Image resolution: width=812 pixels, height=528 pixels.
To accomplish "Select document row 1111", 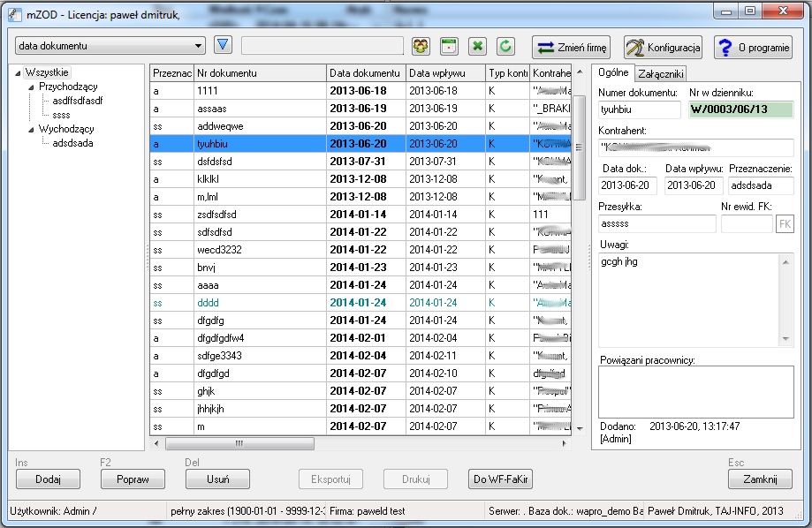I will pyautogui.click(x=360, y=91).
